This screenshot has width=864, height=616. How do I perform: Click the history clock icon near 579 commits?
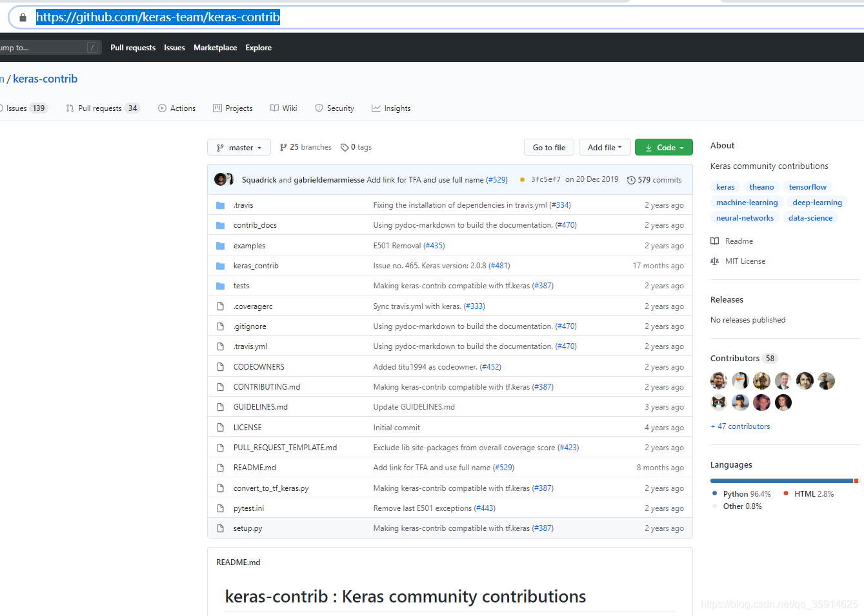click(x=631, y=180)
